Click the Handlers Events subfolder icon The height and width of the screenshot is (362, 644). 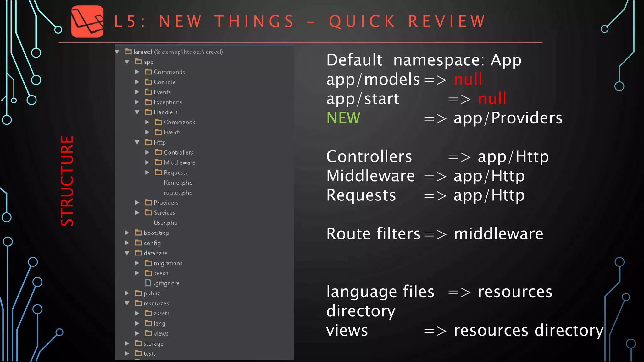point(158,132)
